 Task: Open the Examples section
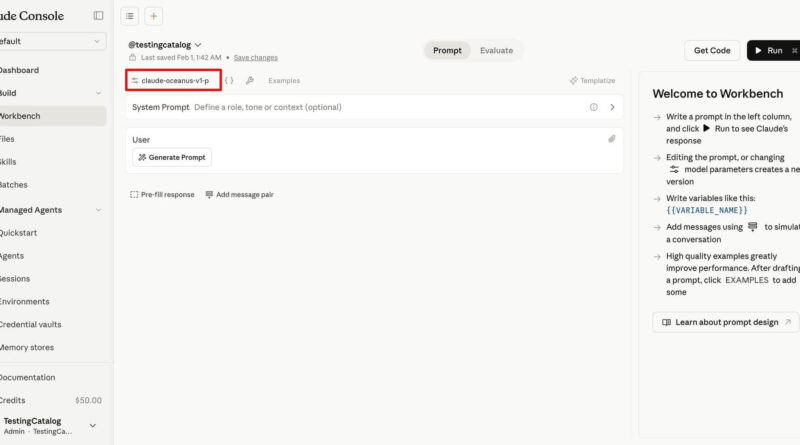pyautogui.click(x=284, y=81)
